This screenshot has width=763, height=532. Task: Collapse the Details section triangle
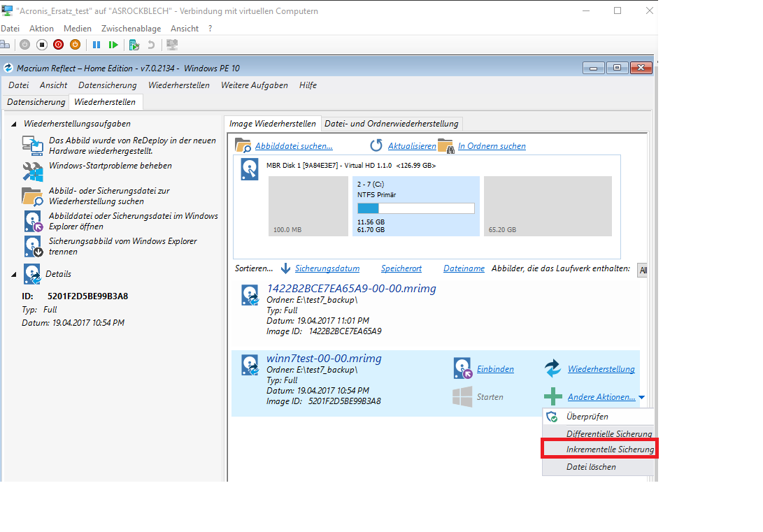[x=13, y=275]
